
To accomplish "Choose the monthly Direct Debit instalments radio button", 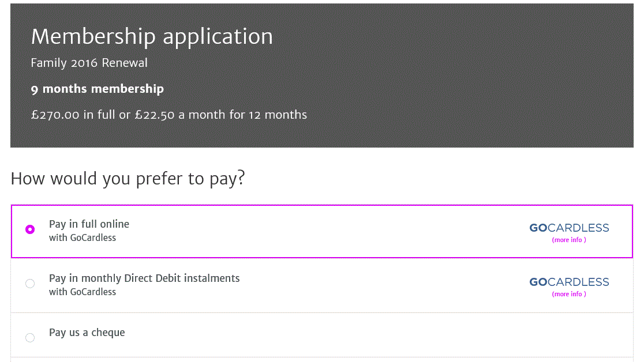I will [30, 284].
